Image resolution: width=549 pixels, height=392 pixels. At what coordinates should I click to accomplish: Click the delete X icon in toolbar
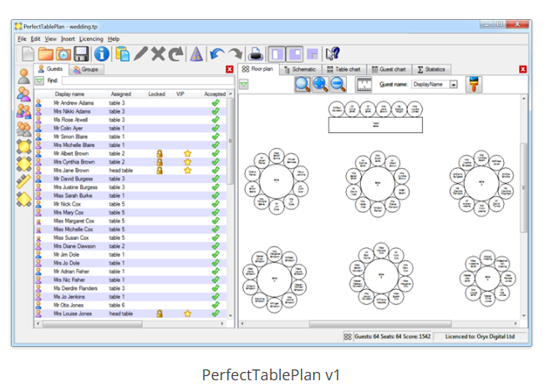158,54
